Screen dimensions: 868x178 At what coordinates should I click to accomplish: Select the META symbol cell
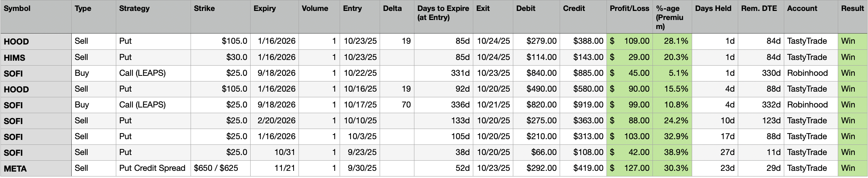tap(15, 169)
